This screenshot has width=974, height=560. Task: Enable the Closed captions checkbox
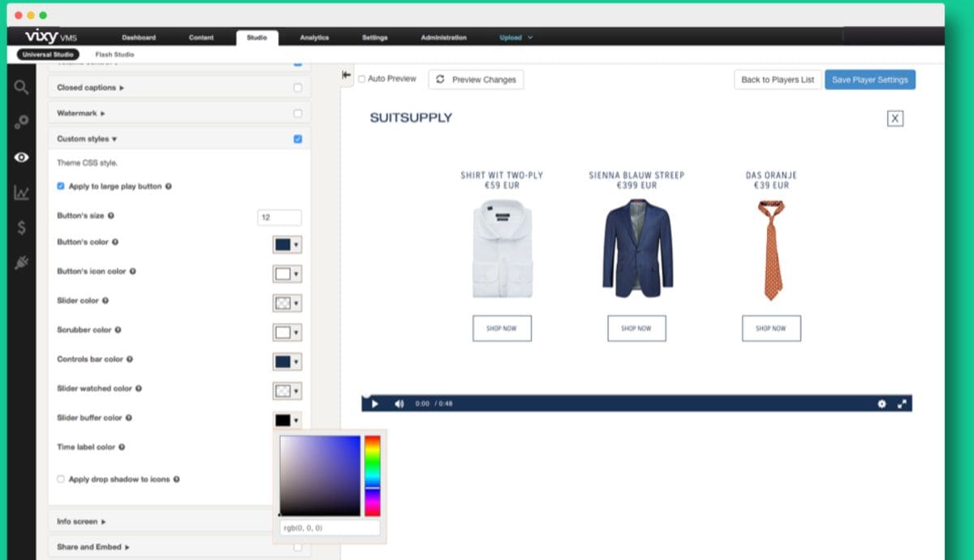point(297,88)
